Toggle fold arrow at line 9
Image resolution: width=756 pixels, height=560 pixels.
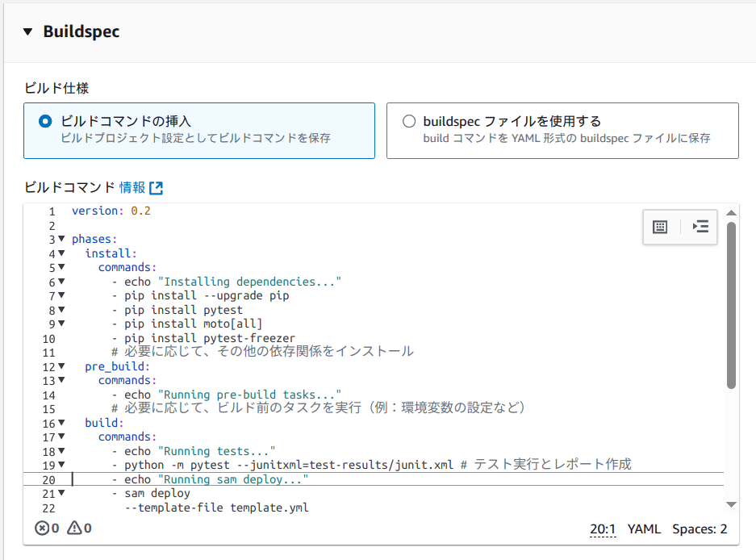click(61, 324)
